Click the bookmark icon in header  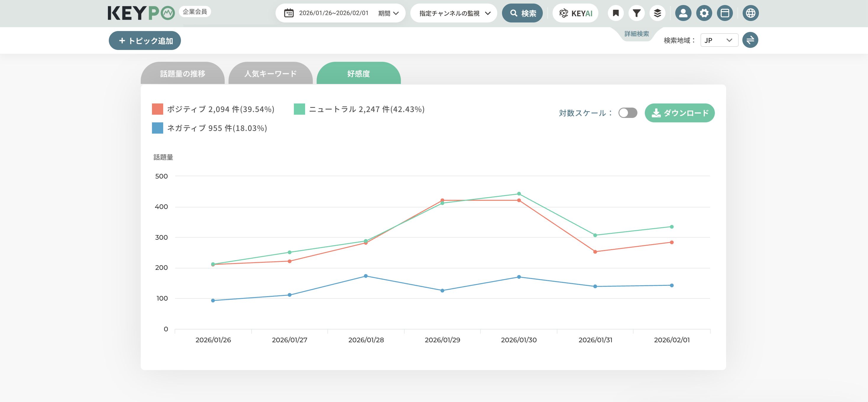[616, 13]
